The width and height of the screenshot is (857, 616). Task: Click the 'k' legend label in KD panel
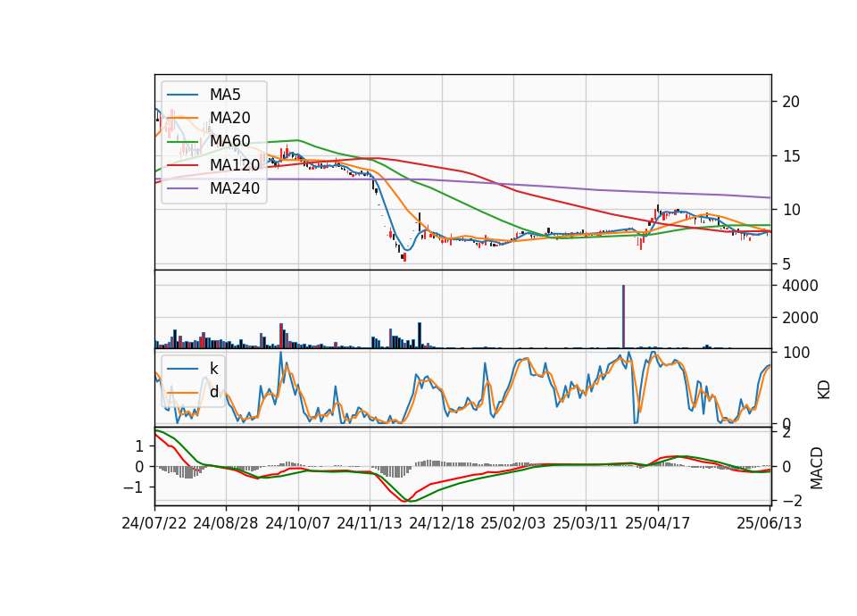214,369
